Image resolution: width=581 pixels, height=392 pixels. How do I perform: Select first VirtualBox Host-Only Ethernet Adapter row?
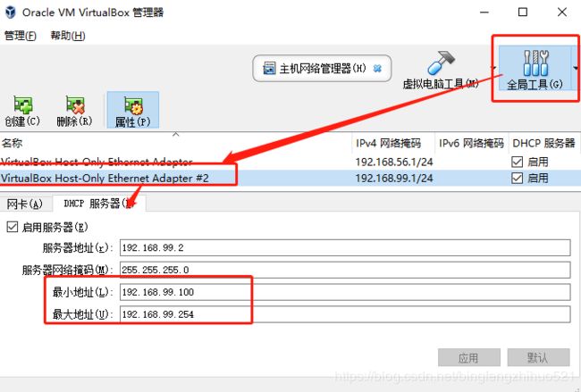[290, 162]
